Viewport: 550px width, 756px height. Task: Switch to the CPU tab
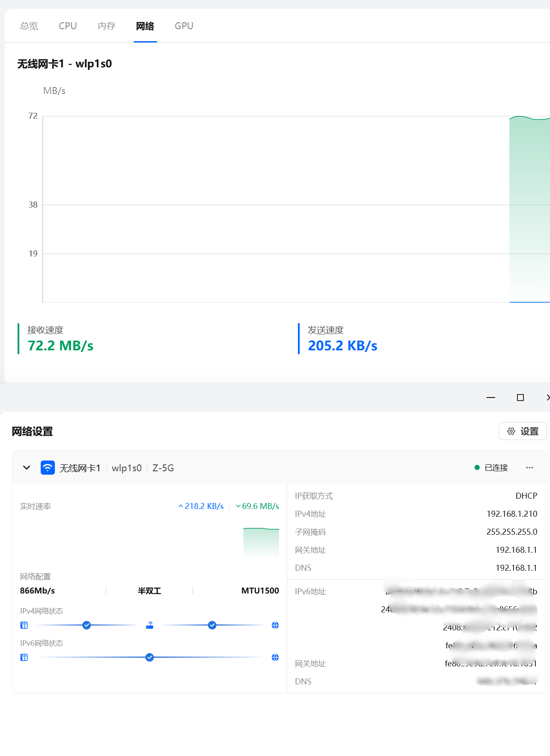pos(68,26)
